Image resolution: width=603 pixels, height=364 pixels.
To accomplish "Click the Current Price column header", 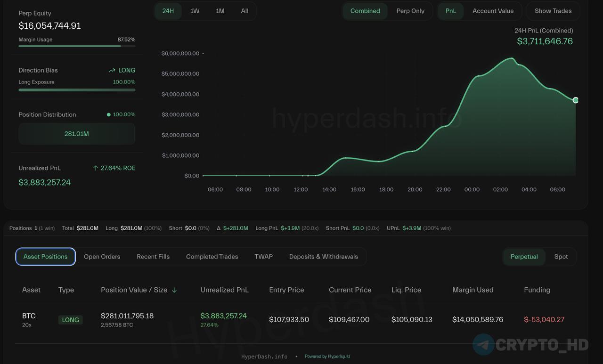I will 350,290.
